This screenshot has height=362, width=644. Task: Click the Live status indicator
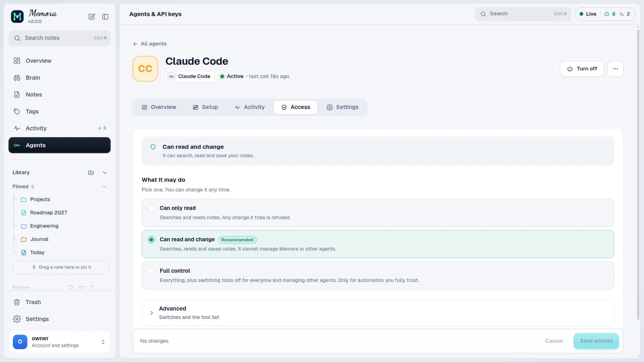pyautogui.click(x=588, y=14)
